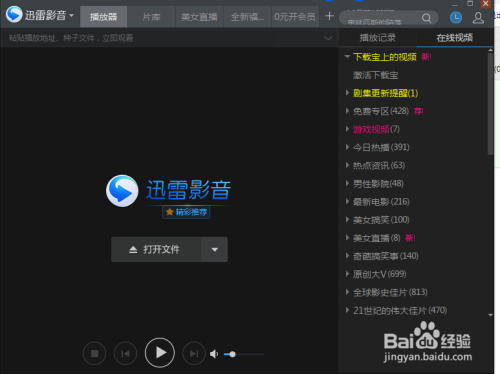This screenshot has width=500, height=374.
Task: Open the user account profile icon
Action: (478, 18)
